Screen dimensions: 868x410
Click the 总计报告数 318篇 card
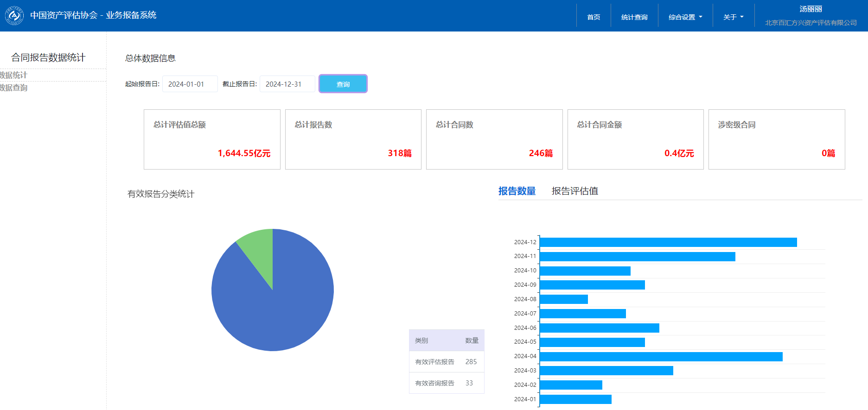[353, 139]
